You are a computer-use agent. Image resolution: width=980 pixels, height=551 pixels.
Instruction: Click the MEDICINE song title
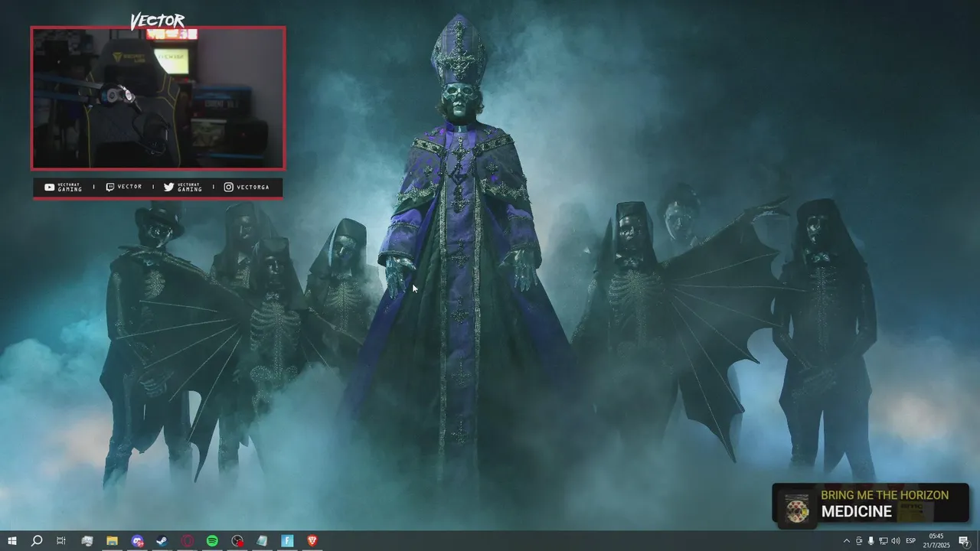click(x=857, y=512)
